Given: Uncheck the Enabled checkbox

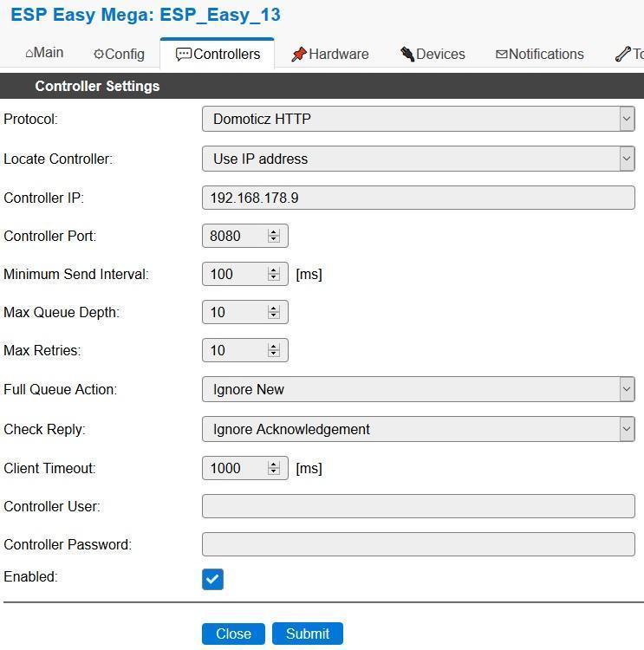Looking at the screenshot, I should coord(212,579).
